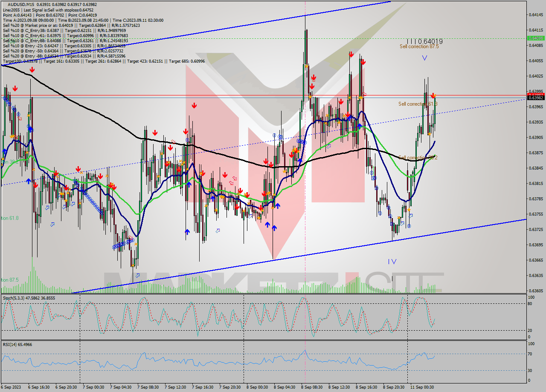
Task: Click the 'Target 161: 0.63305' targets line
Action: coord(104,61)
